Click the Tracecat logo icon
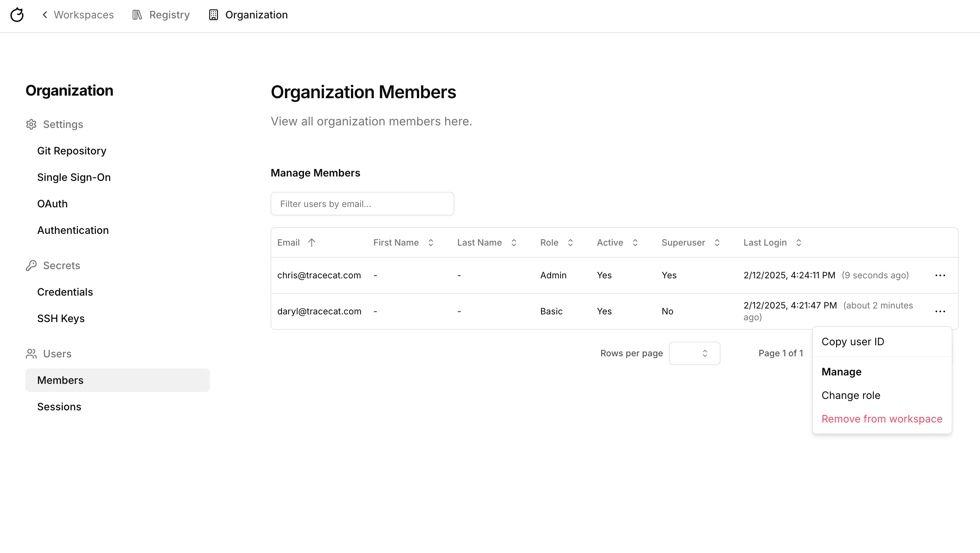Viewport: 980px width, 553px height. (17, 15)
